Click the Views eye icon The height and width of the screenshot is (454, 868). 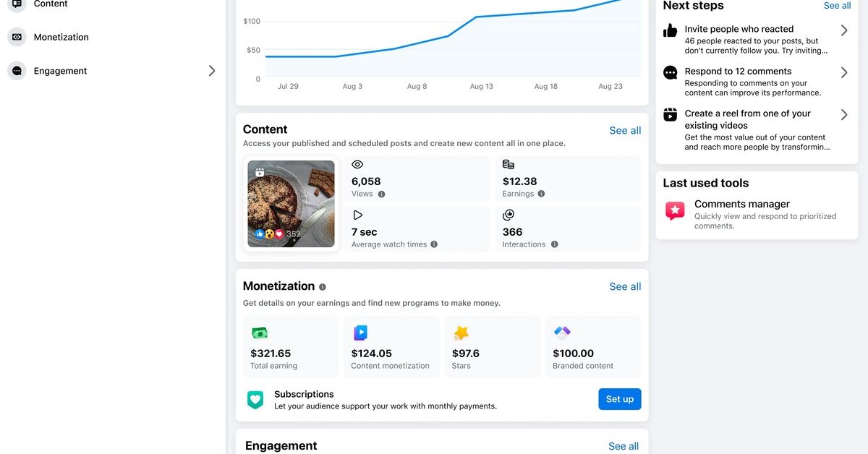click(x=357, y=164)
